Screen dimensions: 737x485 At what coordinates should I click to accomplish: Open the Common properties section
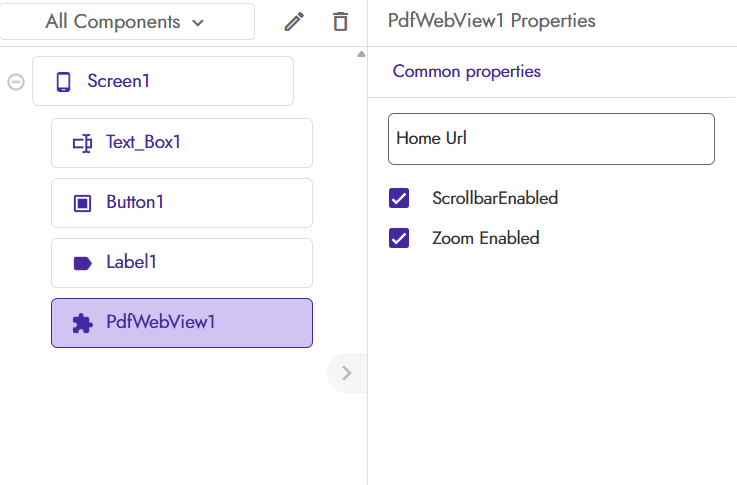tap(466, 72)
